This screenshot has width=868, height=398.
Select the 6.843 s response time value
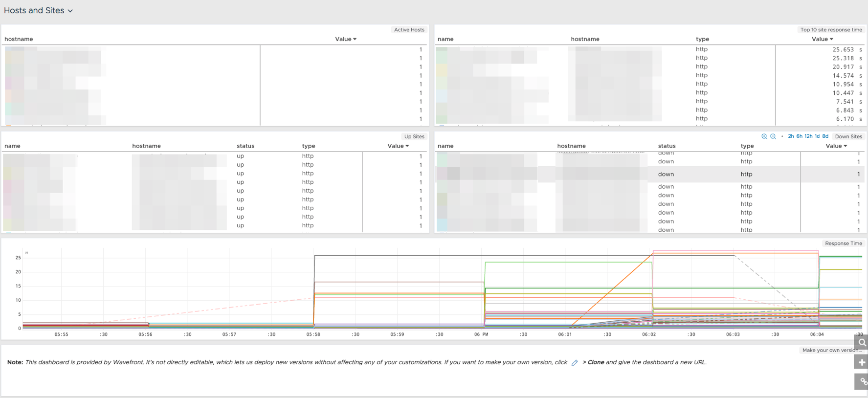pyautogui.click(x=848, y=111)
